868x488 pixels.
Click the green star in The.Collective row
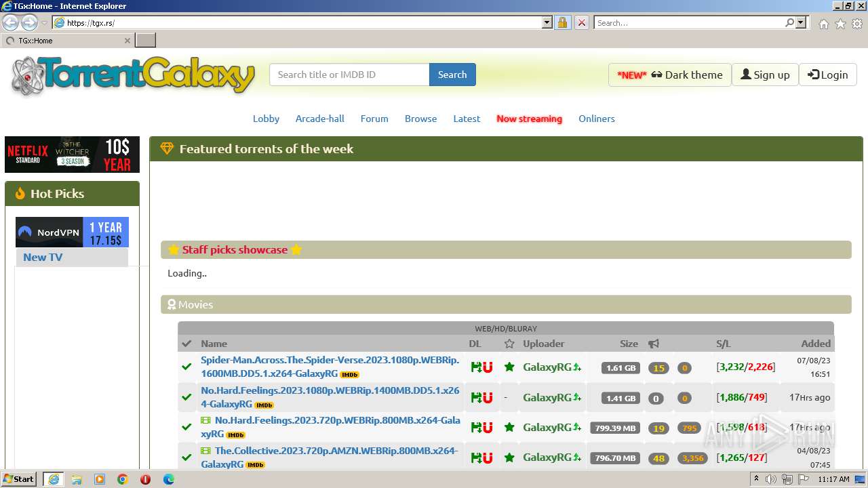click(x=509, y=458)
